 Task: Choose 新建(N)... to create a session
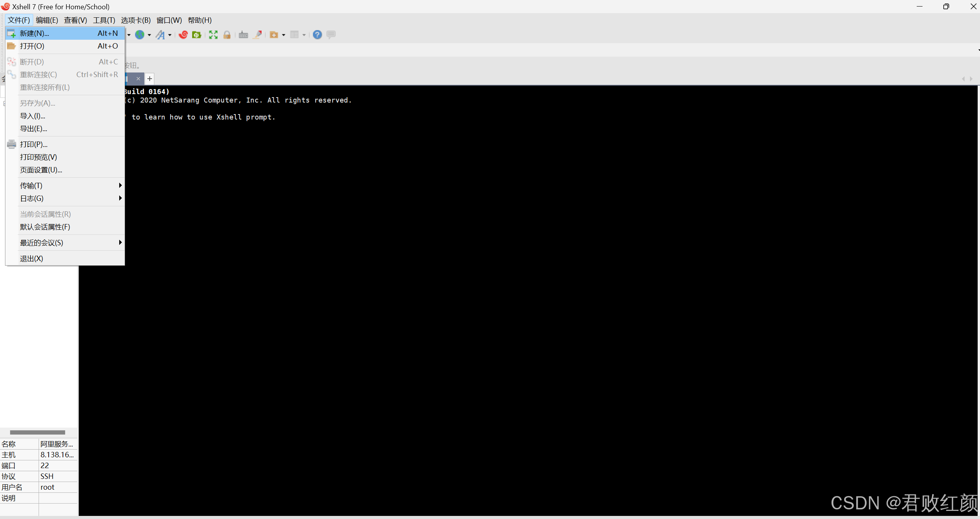(65, 33)
